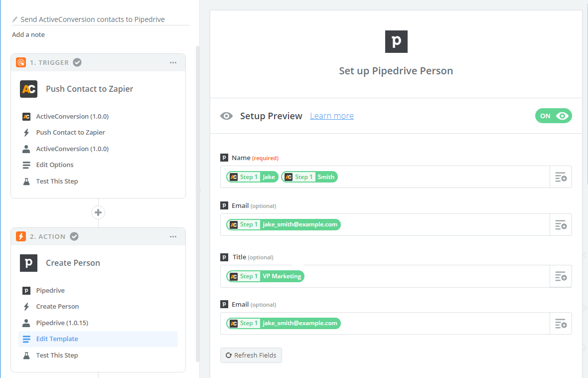Click the lightning icon beside Push Contact to Zapier
The height and width of the screenshot is (378, 588).
[26, 133]
